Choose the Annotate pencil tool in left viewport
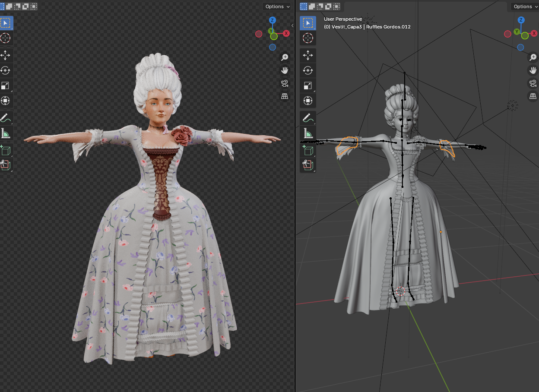539x392 pixels. pos(6,117)
